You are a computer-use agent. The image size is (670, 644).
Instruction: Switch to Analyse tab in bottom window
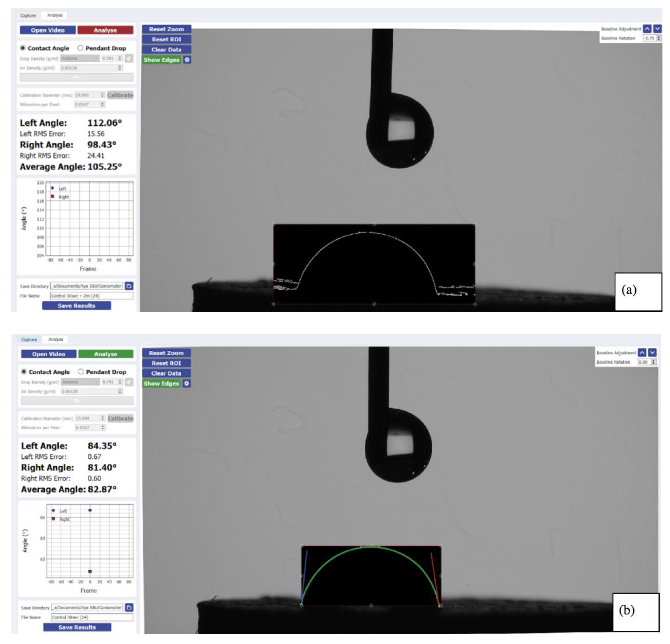55,339
